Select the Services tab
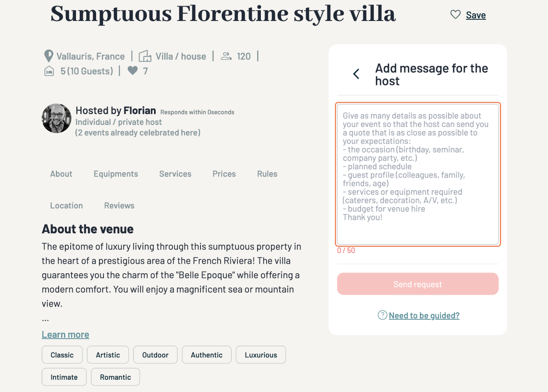This screenshot has height=392, width=548. (x=175, y=174)
